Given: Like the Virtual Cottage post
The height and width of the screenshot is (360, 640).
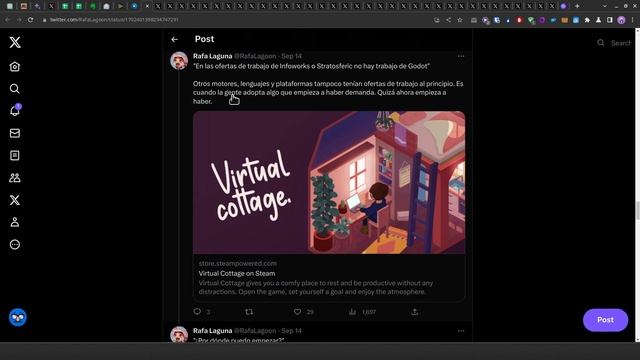Looking at the screenshot, I should click(x=298, y=311).
